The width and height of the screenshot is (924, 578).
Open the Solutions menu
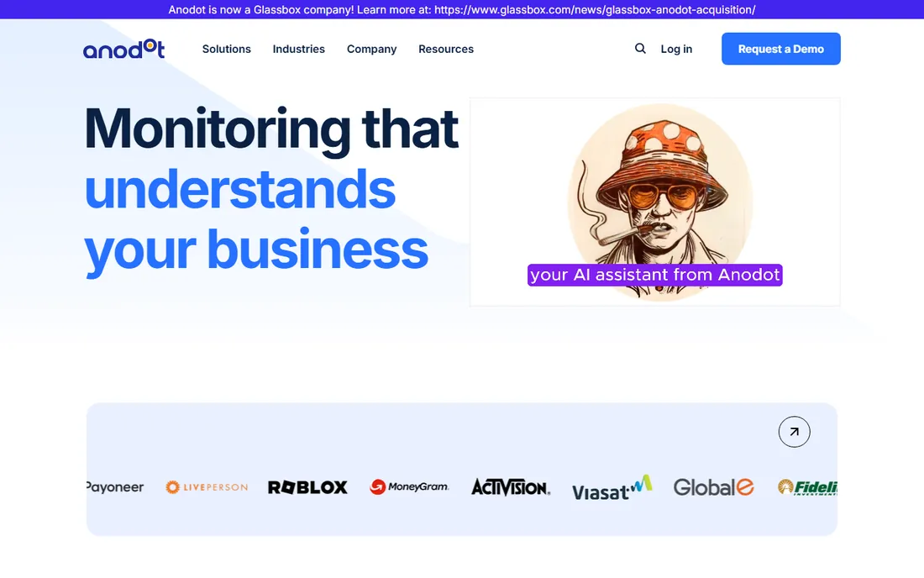[x=226, y=49]
